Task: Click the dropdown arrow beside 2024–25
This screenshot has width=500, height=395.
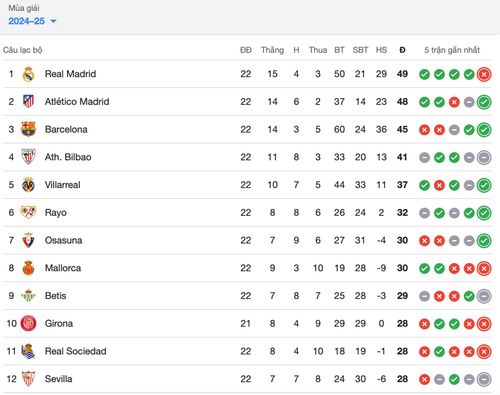Action: [x=53, y=21]
